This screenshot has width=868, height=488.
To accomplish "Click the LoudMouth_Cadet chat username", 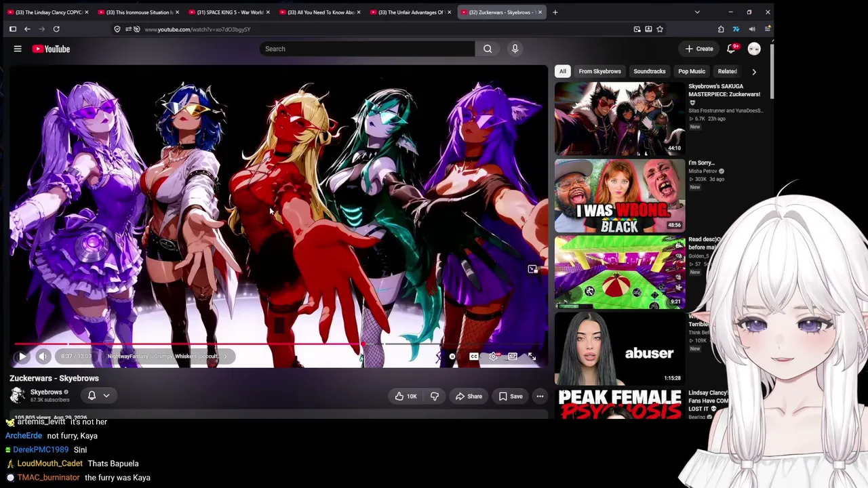I will (x=50, y=464).
